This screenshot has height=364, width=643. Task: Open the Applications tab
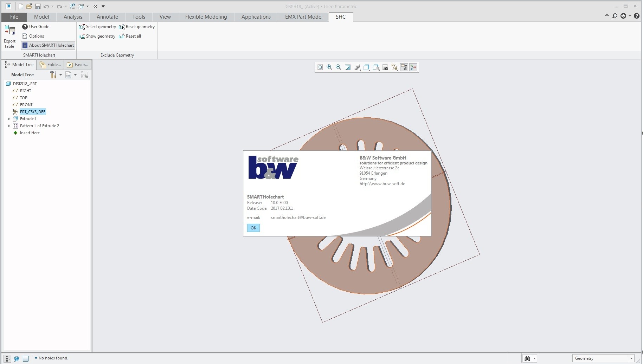pos(256,17)
